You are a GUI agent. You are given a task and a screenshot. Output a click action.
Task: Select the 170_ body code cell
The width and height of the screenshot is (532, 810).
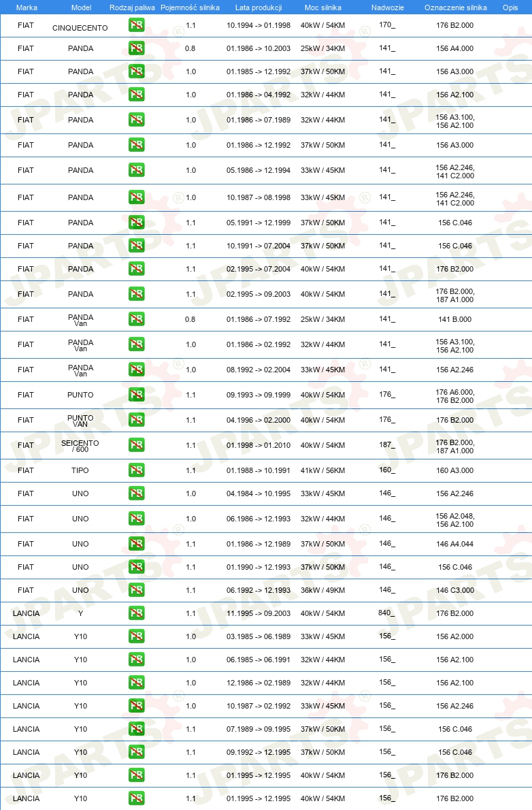(387, 25)
